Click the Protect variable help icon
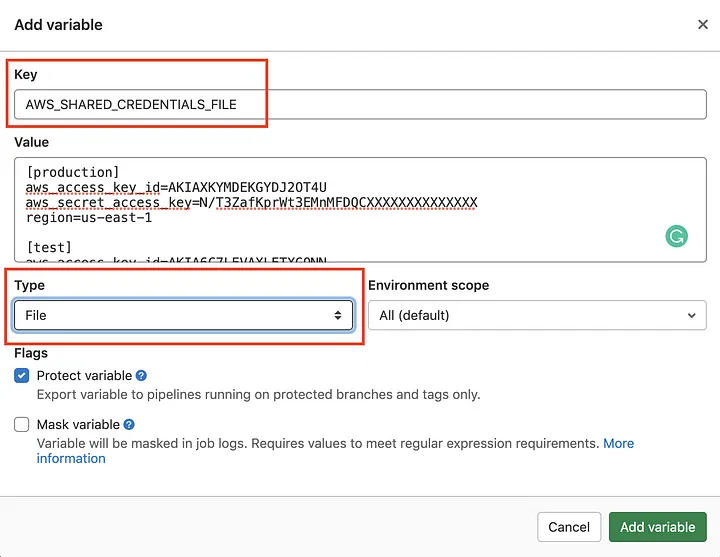Image resolution: width=720 pixels, height=557 pixels. pyautogui.click(x=141, y=376)
